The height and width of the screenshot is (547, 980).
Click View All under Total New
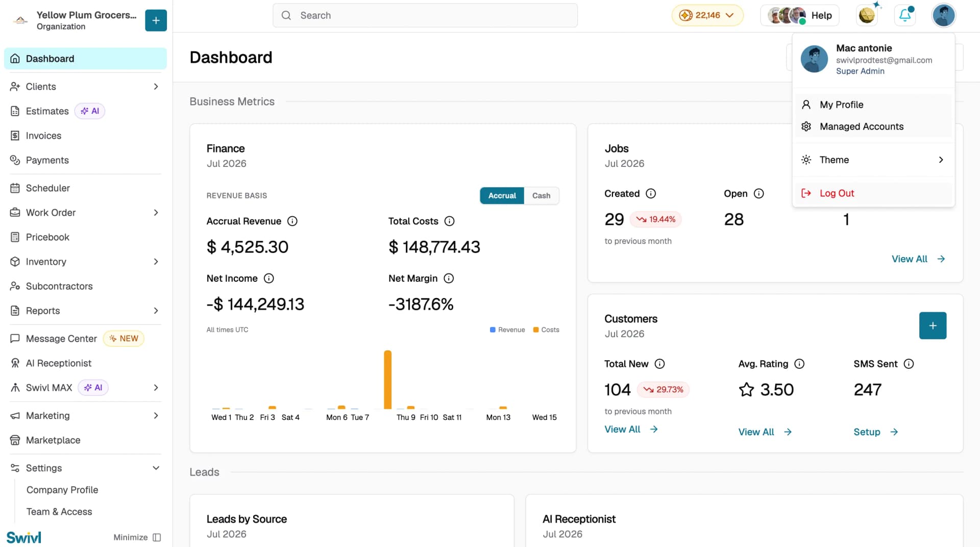tap(631, 430)
